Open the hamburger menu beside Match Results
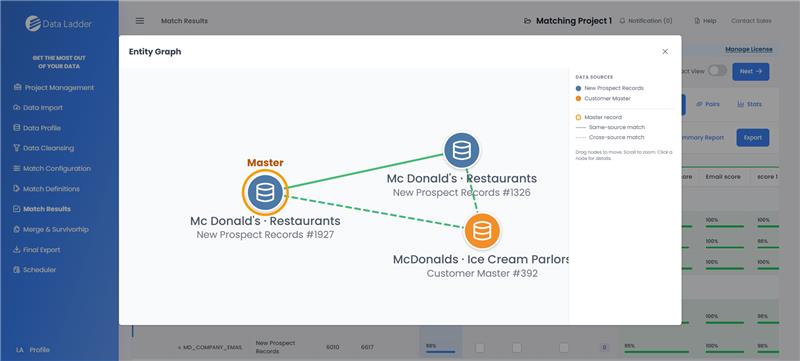Image resolution: width=800 pixels, height=361 pixels. click(140, 21)
